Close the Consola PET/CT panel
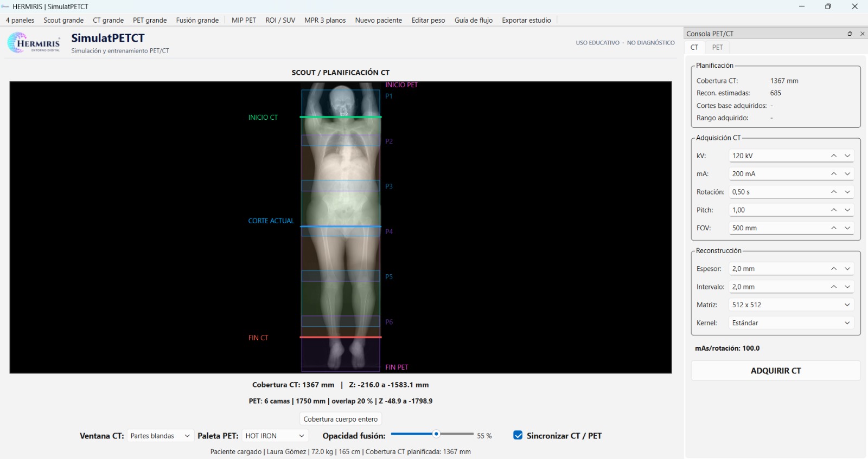 point(862,34)
